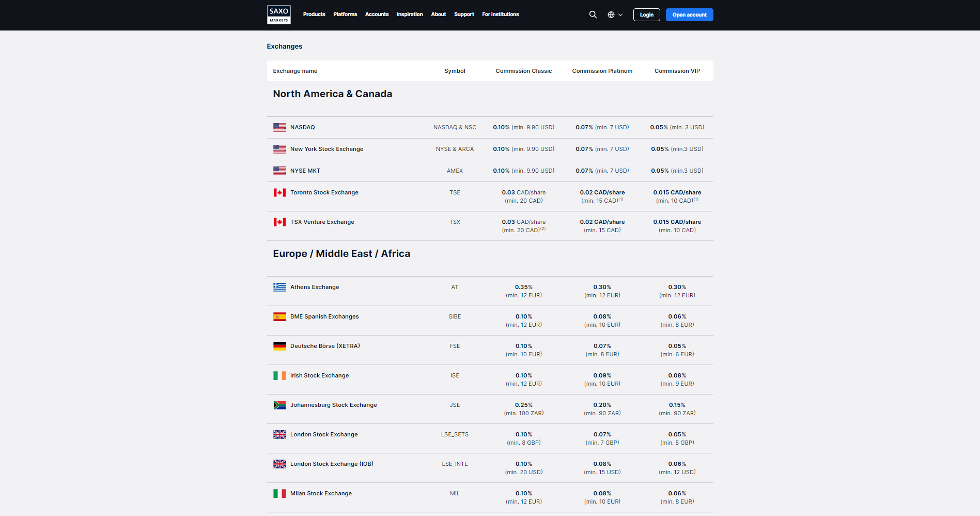Open the Accounts menu
Image resolution: width=980 pixels, height=516 pixels.
tap(377, 14)
